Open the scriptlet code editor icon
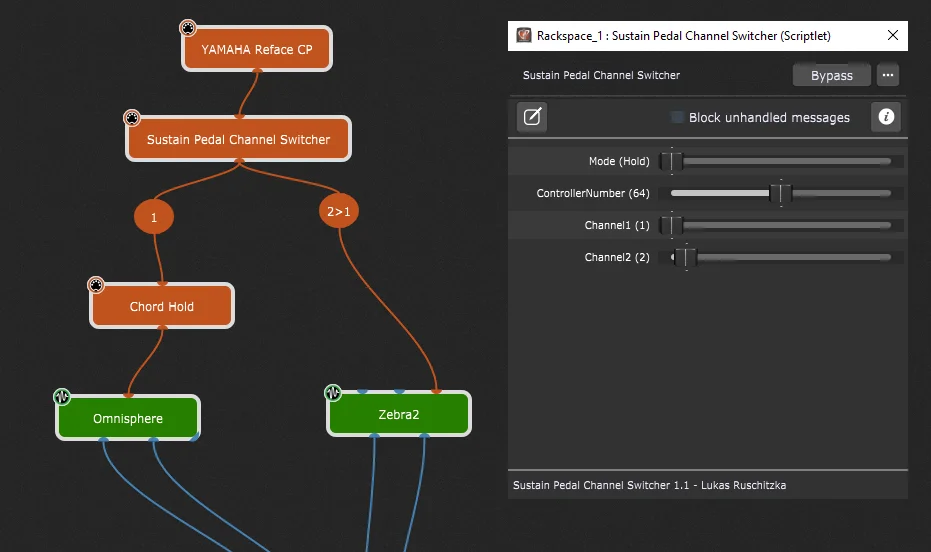This screenshot has width=931, height=552. coord(532,116)
